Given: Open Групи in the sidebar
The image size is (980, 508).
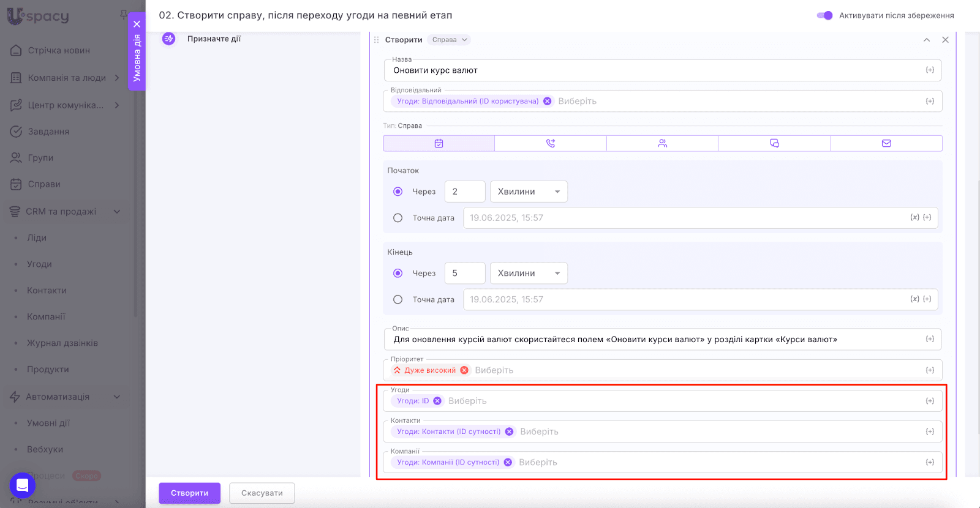Looking at the screenshot, I should click(40, 158).
